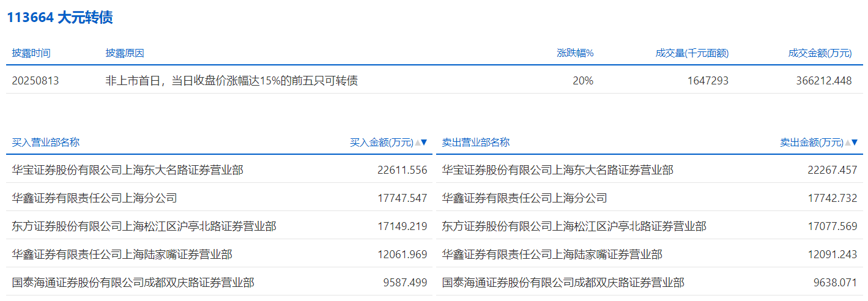Select the 成交量(千元面额) column header

pos(692,53)
